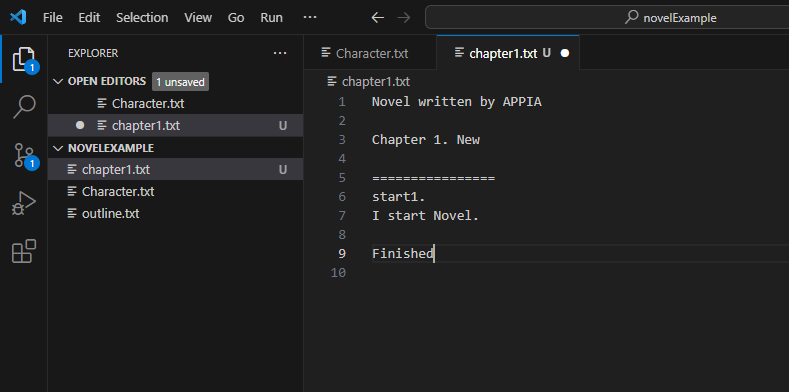Click the '================' separator line
Screen dimensions: 789x392
tap(433, 178)
